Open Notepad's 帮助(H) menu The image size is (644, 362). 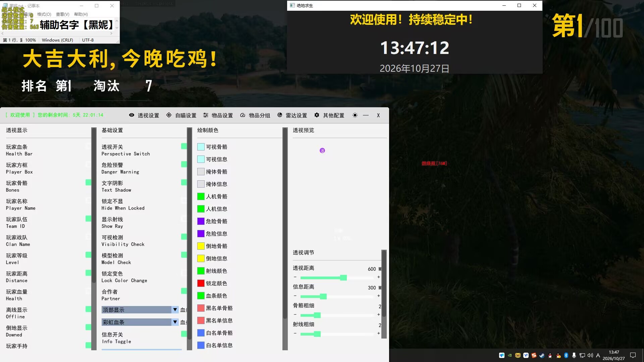pyautogui.click(x=81, y=14)
